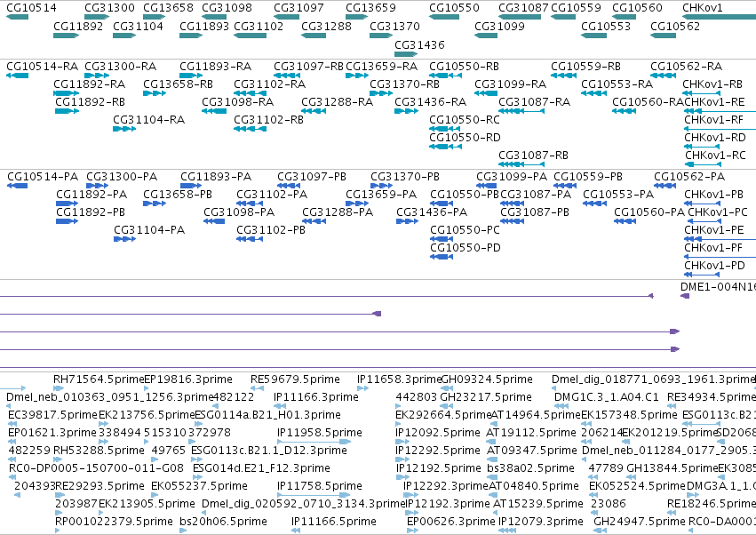Click the IP11758.5prime EST label
756x535 pixels.
(x=319, y=486)
